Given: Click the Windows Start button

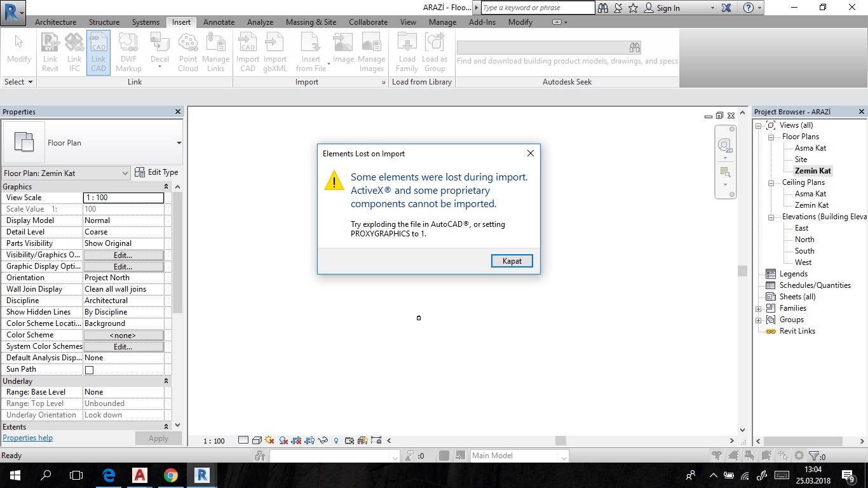Looking at the screenshot, I should (15, 475).
